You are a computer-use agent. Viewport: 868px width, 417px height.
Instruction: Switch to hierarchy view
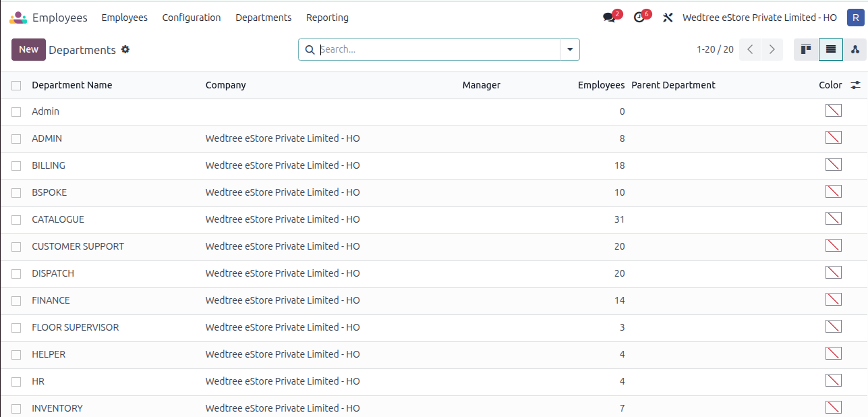(855, 49)
